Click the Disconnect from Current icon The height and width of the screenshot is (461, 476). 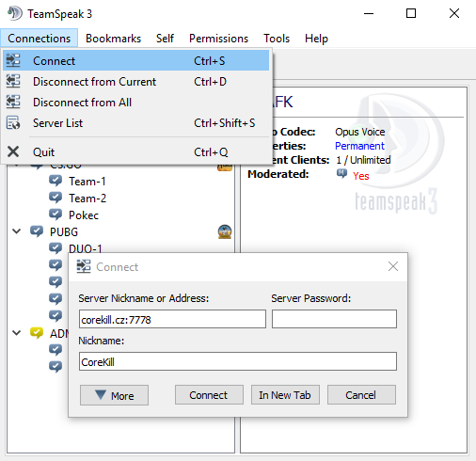point(13,81)
